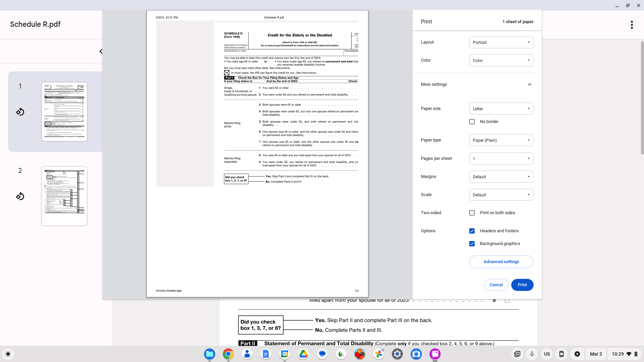The height and width of the screenshot is (362, 644).
Task: Select the page 2 thumbnail
Action: coord(64,196)
